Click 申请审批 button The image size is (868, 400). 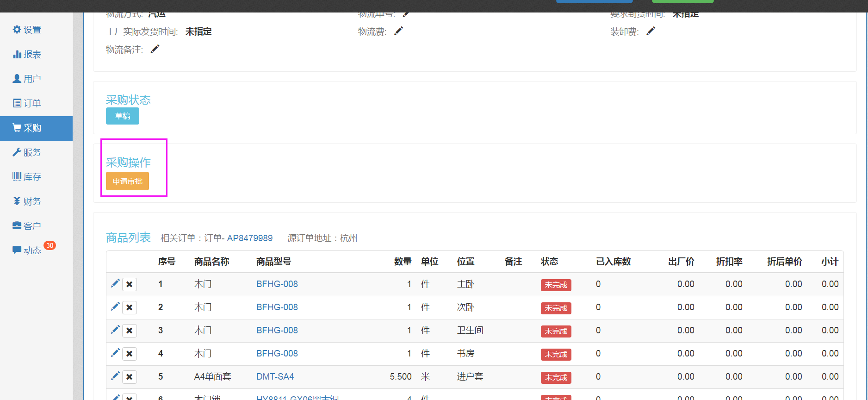(x=127, y=181)
